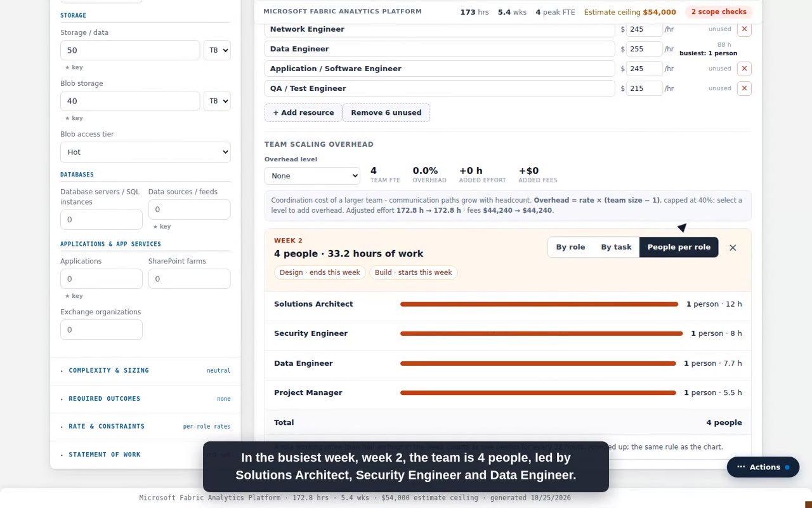Focus the Exchange organizations field
Screen dimensions: 812x508
click(x=101, y=330)
